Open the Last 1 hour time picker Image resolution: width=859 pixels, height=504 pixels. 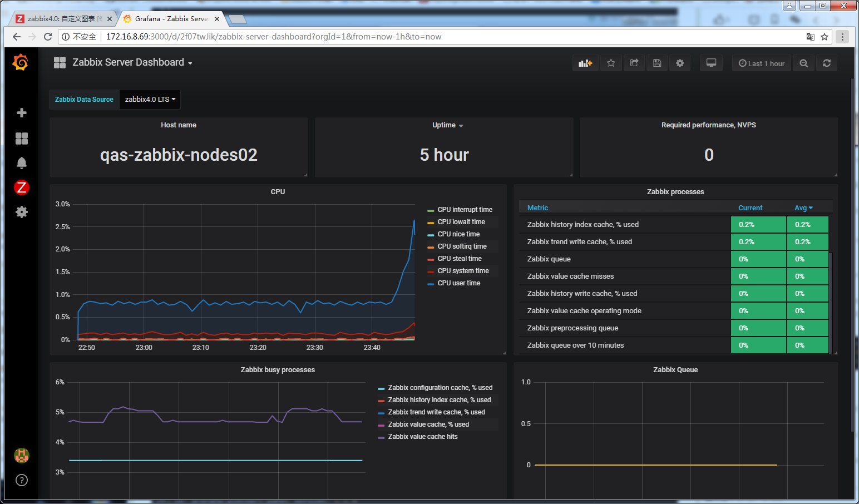[762, 63]
